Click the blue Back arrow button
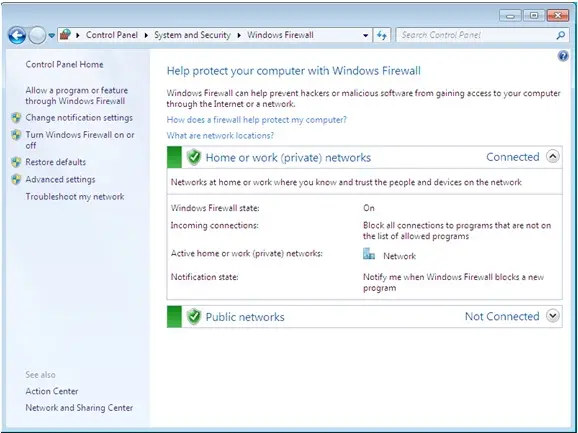The image size is (578, 433). tap(17, 35)
